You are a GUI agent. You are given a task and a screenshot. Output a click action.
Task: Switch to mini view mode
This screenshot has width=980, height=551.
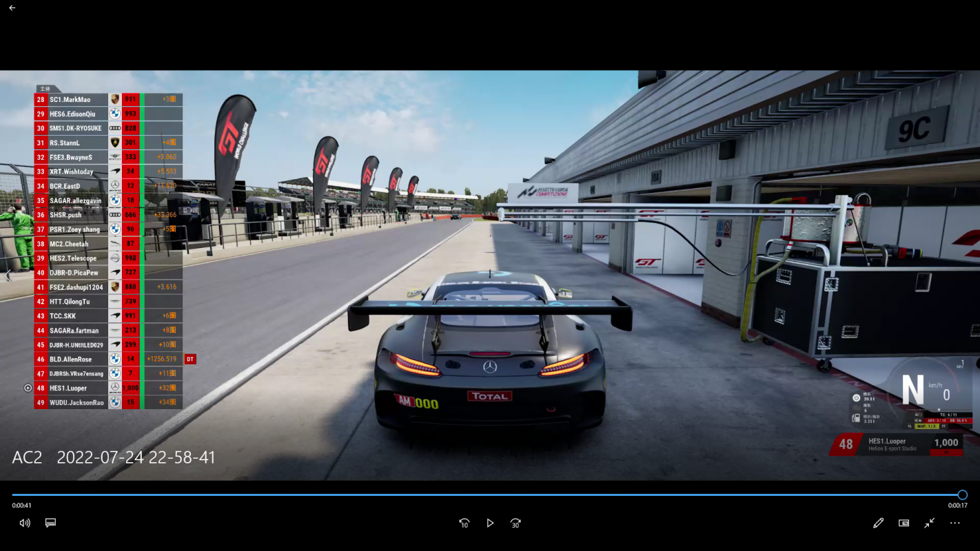click(904, 523)
